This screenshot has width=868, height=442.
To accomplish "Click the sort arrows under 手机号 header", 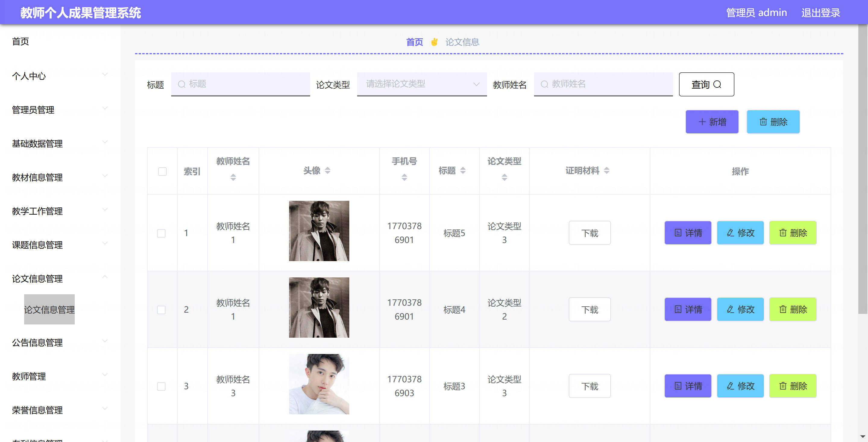I will pyautogui.click(x=404, y=177).
